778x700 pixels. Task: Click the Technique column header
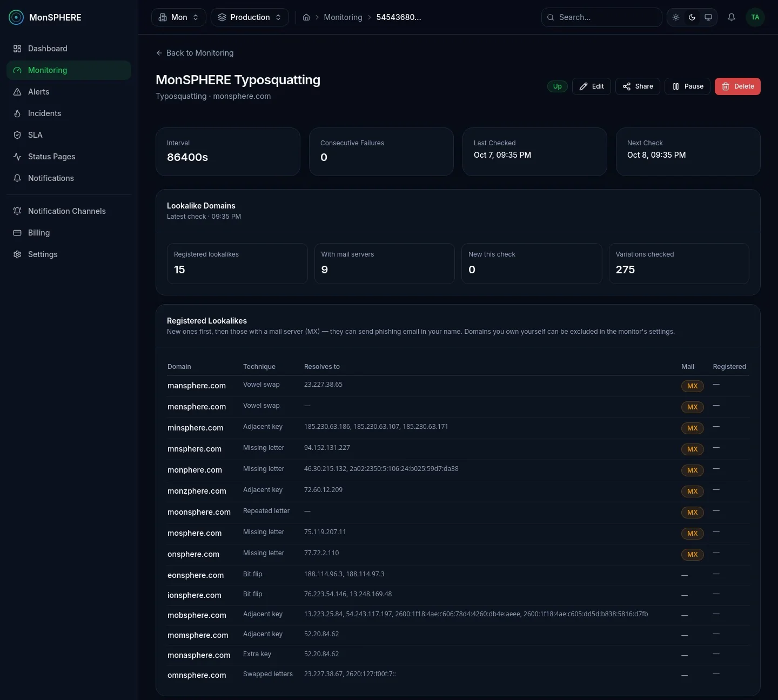(x=259, y=367)
